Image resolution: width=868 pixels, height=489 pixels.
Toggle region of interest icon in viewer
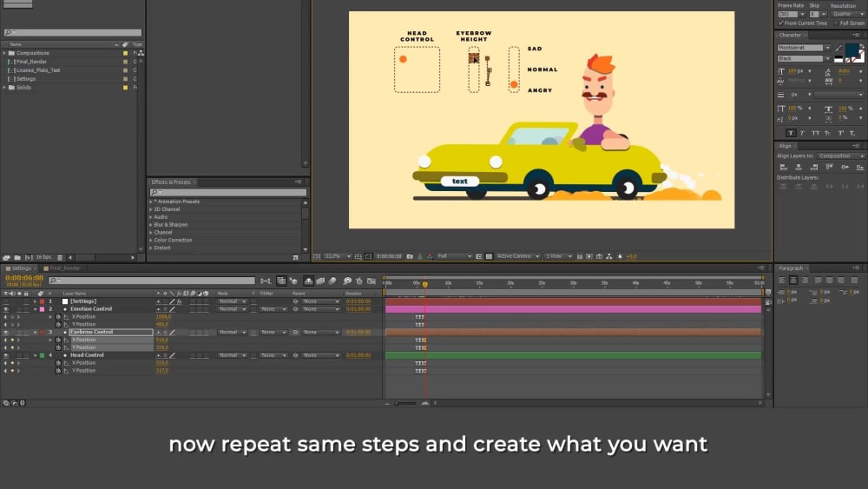point(479,256)
